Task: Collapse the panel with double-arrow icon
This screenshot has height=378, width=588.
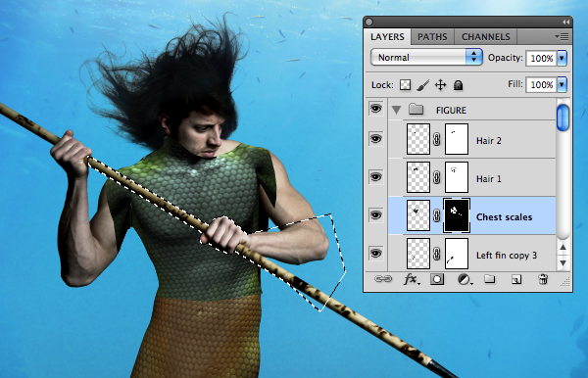Action: click(x=565, y=23)
